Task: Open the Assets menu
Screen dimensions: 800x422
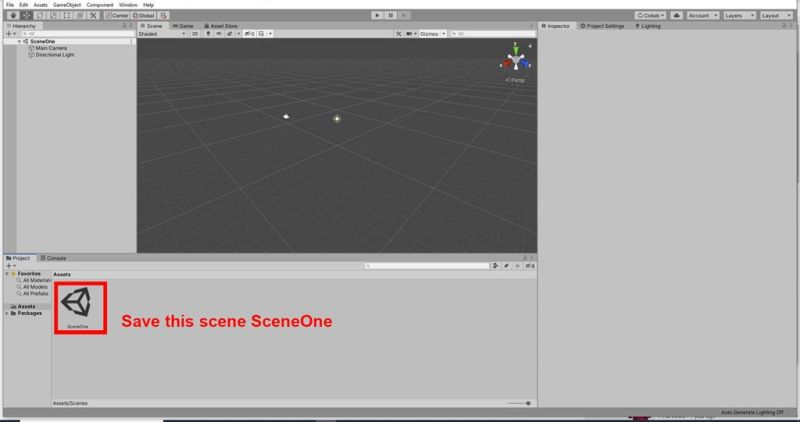Action: pos(40,5)
